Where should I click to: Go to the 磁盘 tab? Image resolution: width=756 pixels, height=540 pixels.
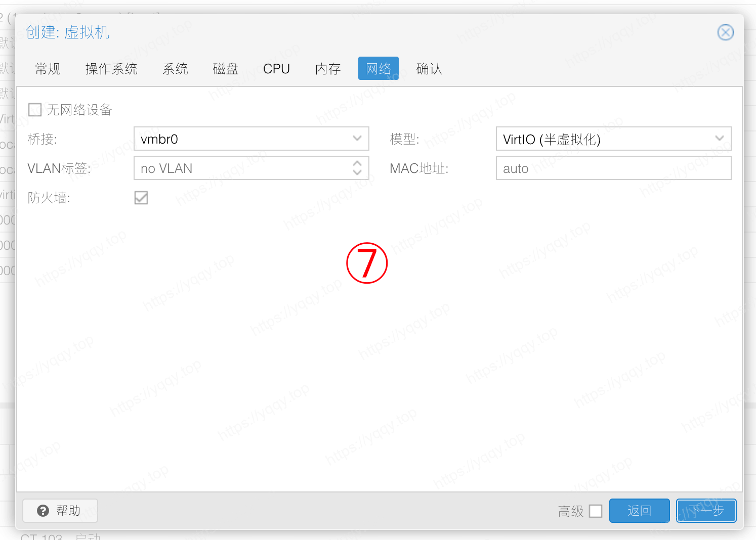(x=226, y=69)
